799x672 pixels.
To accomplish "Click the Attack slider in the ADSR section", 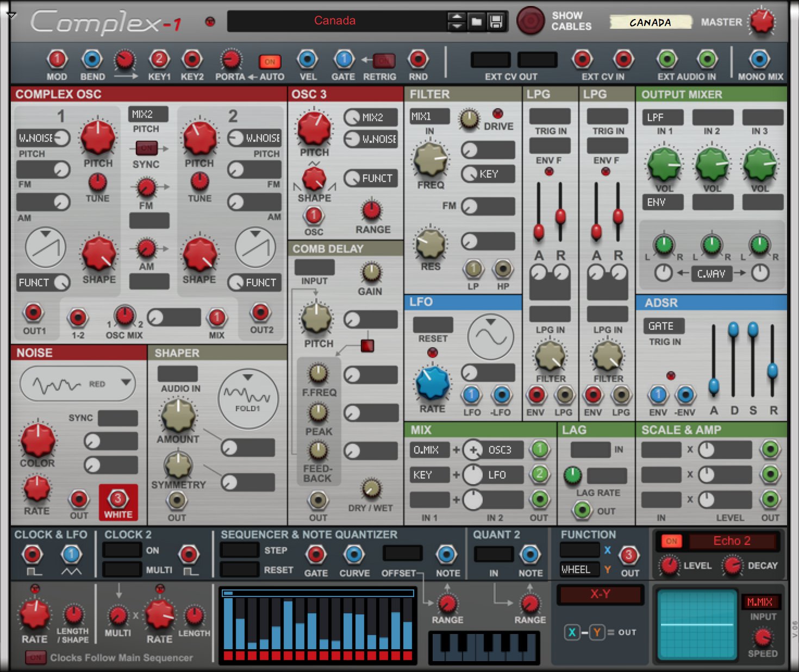I will pyautogui.click(x=713, y=386).
